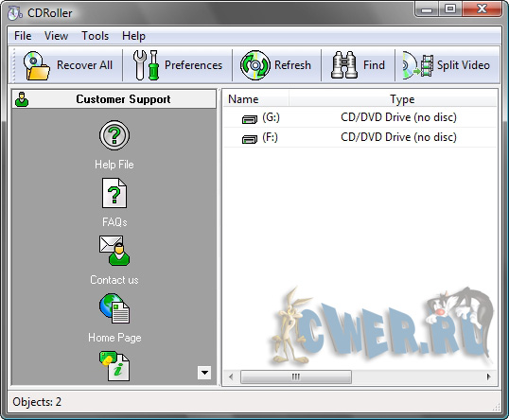Click the FAQs link label
This screenshot has width=509, height=420.
pyautogui.click(x=114, y=222)
